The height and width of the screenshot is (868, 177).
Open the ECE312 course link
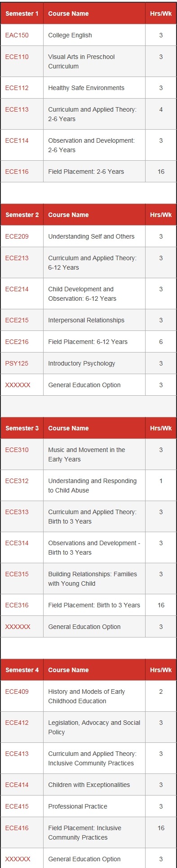click(17, 481)
